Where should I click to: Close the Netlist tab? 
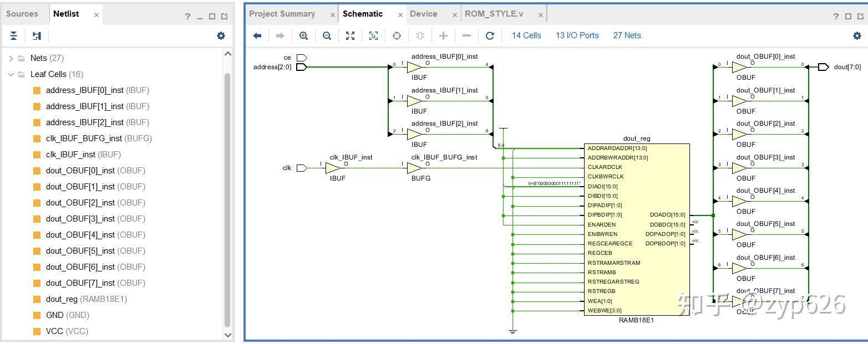point(97,15)
